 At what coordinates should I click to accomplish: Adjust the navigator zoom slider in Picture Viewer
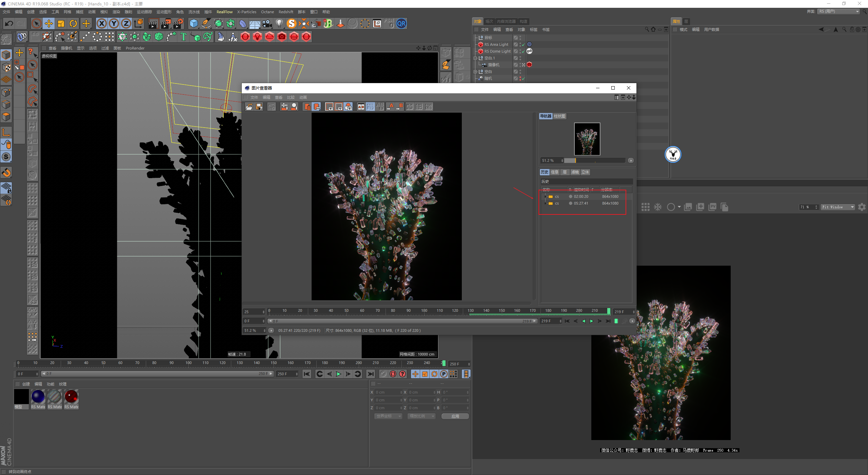coord(595,160)
